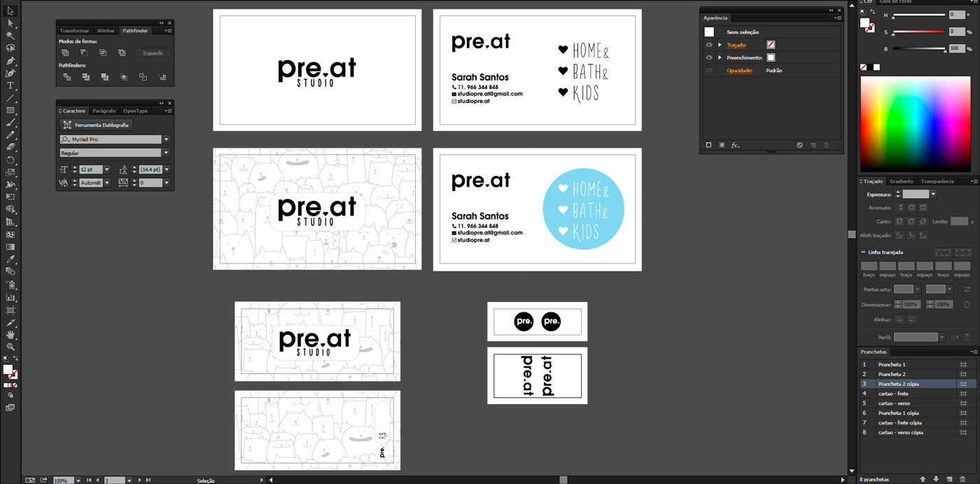Expand the Traçado row in Aparência
Screen dimensions: 980x484
720,45
